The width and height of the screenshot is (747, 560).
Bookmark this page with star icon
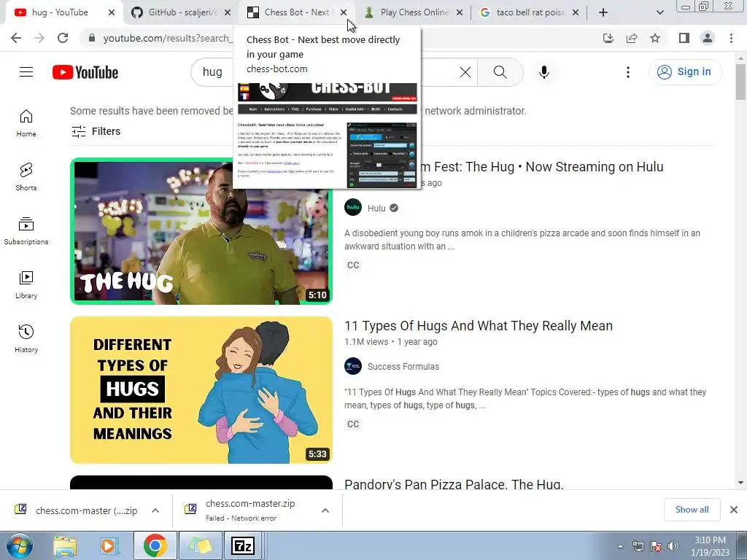click(655, 38)
